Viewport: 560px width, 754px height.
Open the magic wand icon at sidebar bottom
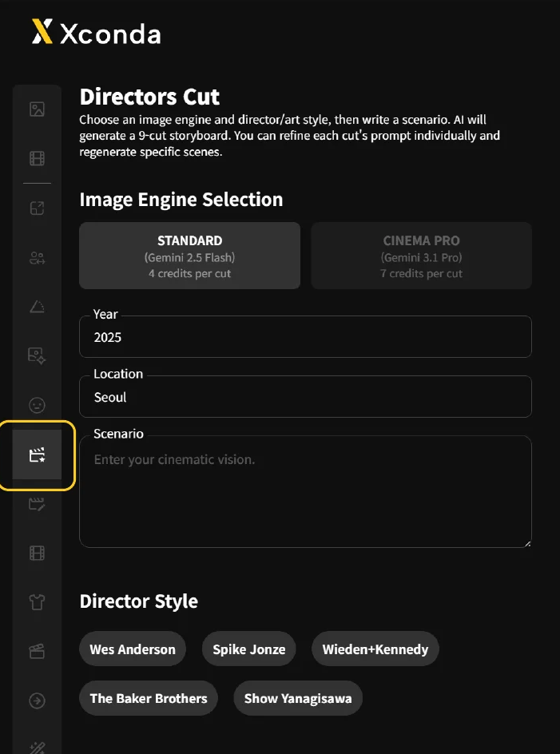click(x=37, y=748)
